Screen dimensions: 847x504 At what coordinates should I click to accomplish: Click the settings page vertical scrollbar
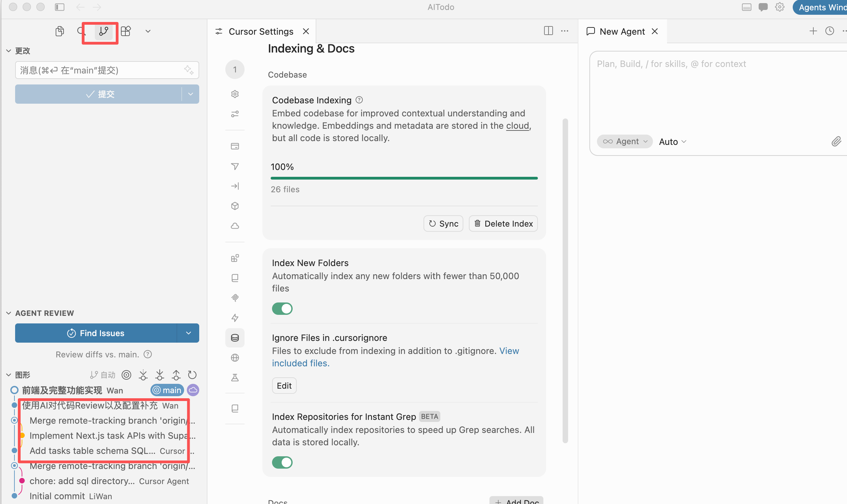pos(565,281)
